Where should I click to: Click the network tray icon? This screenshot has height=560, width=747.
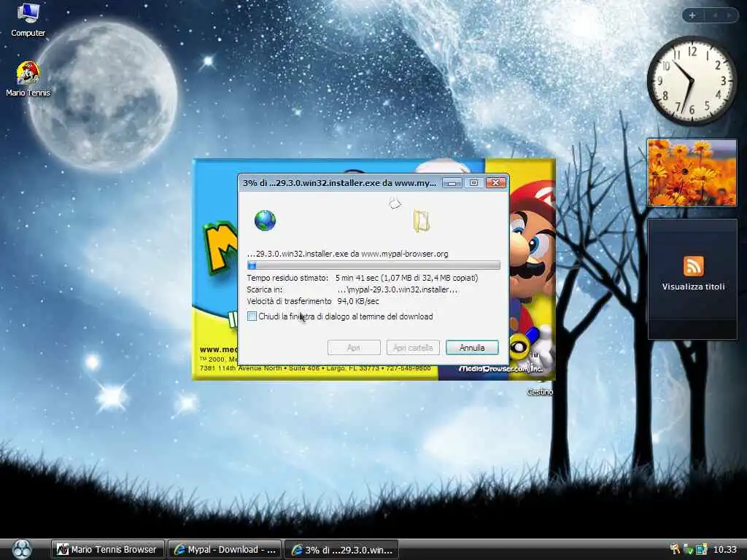pos(688,550)
